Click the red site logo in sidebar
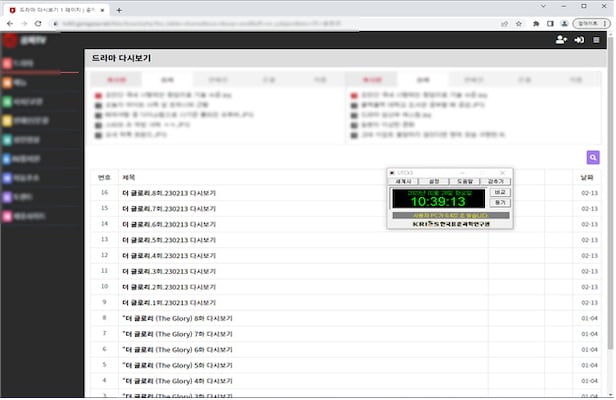Image resolution: width=616 pixels, height=400 pixels. (11, 41)
